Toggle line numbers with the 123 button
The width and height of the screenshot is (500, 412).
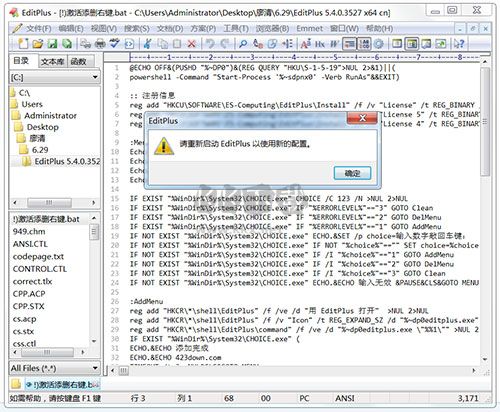[x=364, y=44]
